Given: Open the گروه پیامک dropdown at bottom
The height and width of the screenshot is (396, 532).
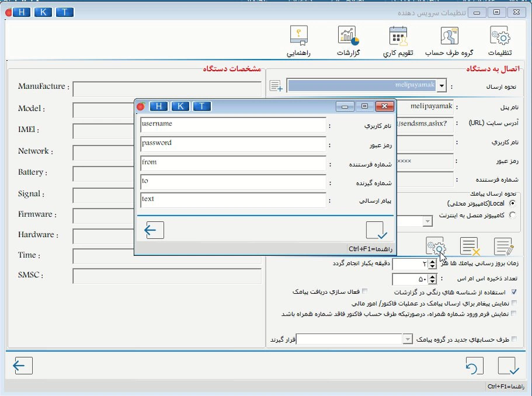Looking at the screenshot, I should pyautogui.click(x=407, y=339).
